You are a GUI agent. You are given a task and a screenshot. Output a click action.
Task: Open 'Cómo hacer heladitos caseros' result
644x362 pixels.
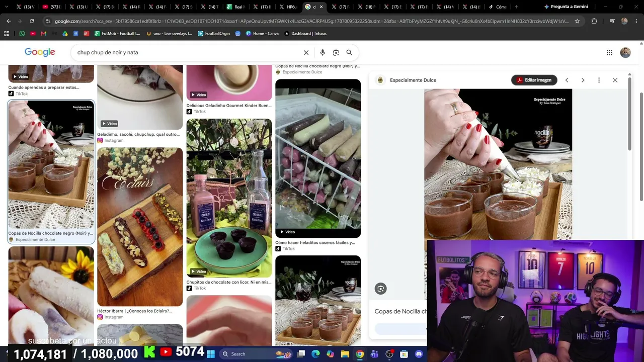tap(315, 243)
